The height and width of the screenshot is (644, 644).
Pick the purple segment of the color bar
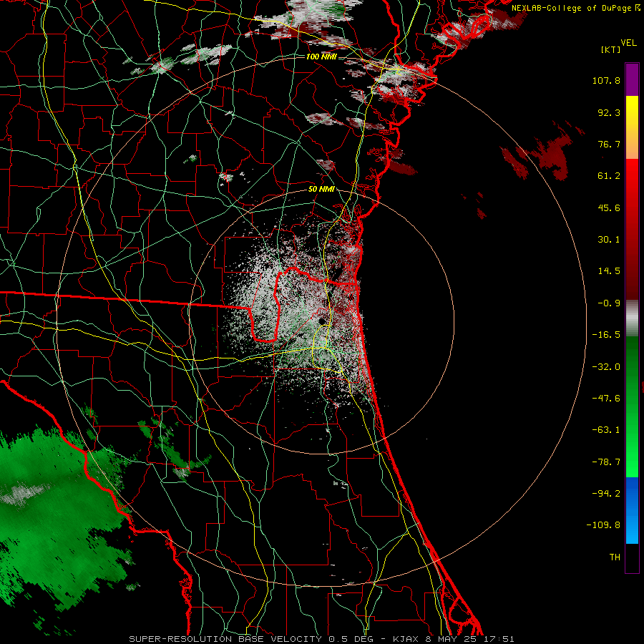coord(632,80)
